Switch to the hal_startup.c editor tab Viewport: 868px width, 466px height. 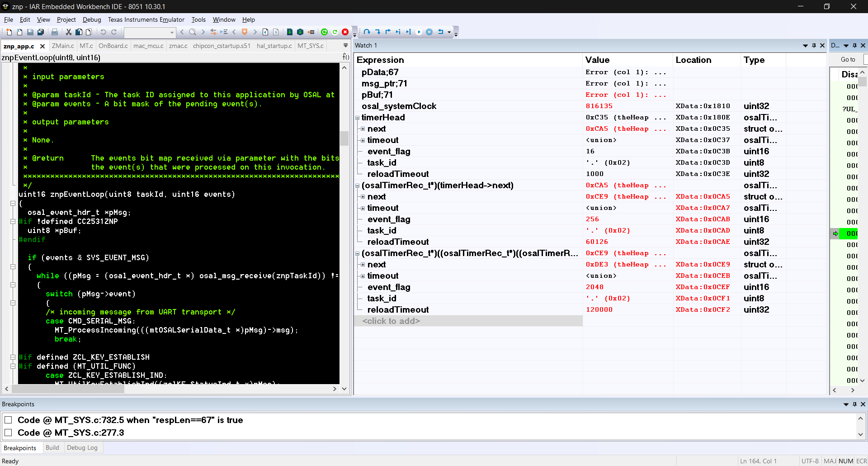(274, 46)
